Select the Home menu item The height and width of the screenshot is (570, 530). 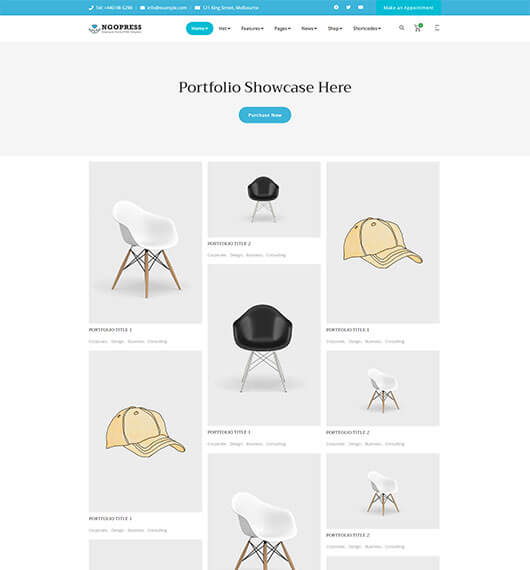[200, 28]
